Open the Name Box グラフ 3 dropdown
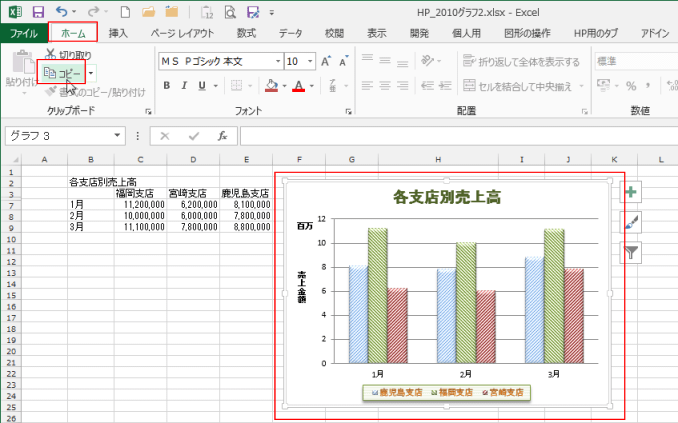The height and width of the screenshot is (423, 678). 117,135
